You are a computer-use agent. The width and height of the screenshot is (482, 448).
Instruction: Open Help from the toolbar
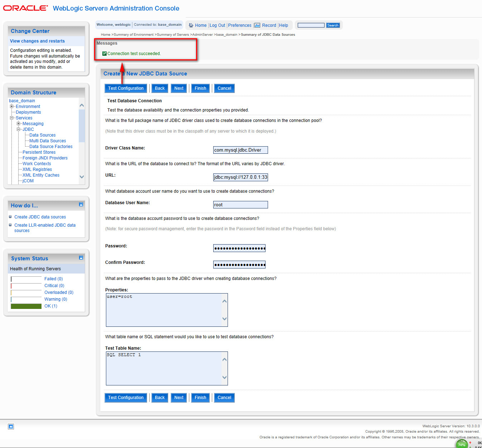coord(283,25)
